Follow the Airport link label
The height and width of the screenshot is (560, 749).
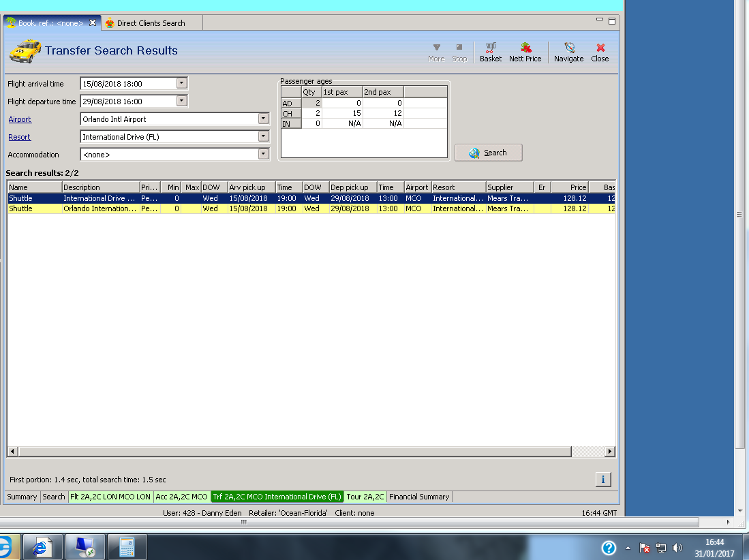click(20, 119)
